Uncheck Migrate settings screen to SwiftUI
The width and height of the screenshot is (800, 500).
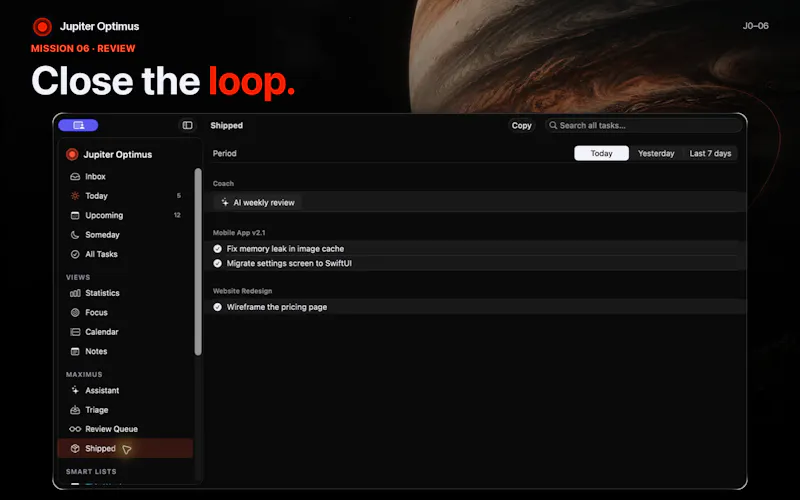[x=217, y=263]
